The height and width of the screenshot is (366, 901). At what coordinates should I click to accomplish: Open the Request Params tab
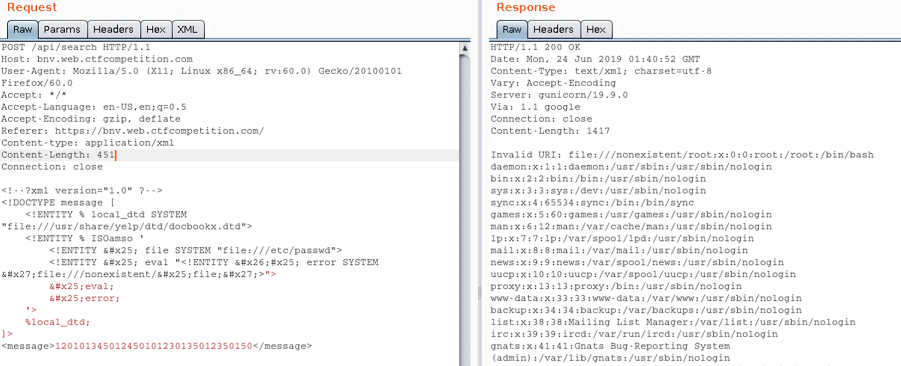(x=63, y=30)
